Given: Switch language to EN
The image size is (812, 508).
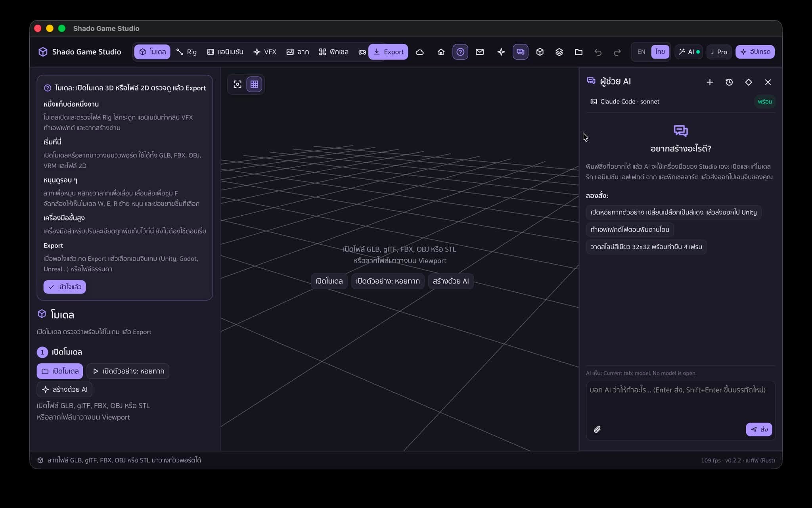Looking at the screenshot, I should point(642,52).
